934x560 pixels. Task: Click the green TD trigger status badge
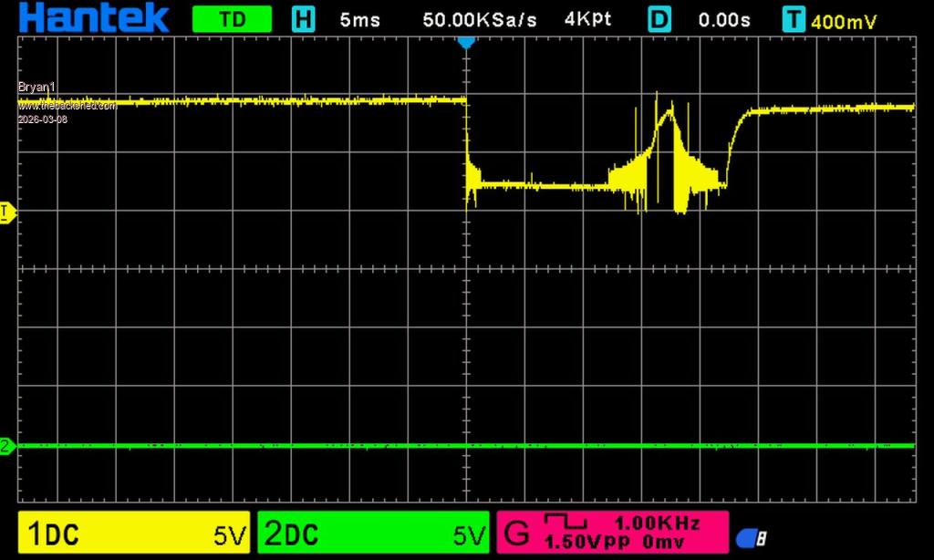tap(233, 19)
